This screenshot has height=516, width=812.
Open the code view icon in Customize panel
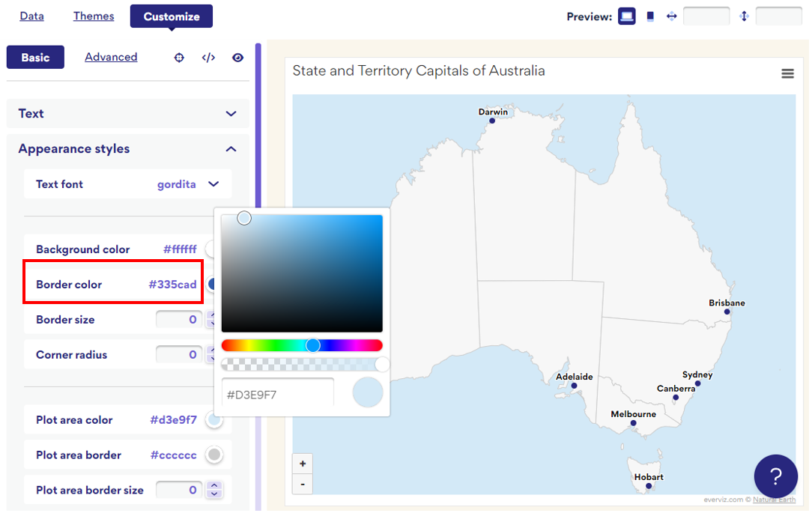coord(207,57)
